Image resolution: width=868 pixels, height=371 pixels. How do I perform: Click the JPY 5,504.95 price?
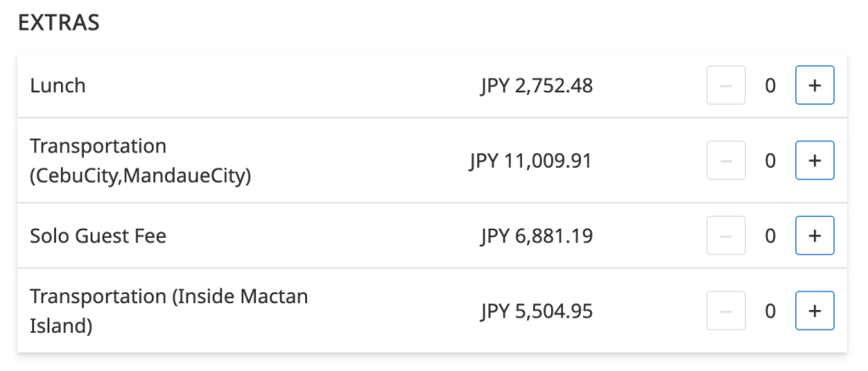click(537, 311)
